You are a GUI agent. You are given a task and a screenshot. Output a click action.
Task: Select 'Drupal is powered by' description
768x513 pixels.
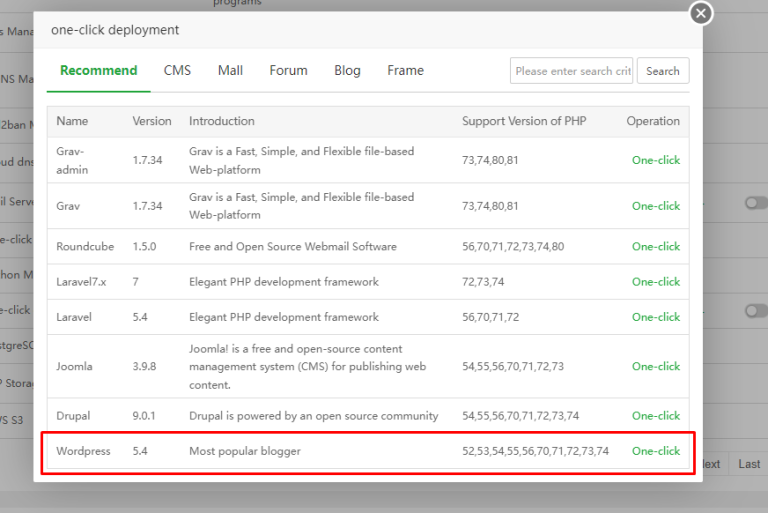[313, 416]
